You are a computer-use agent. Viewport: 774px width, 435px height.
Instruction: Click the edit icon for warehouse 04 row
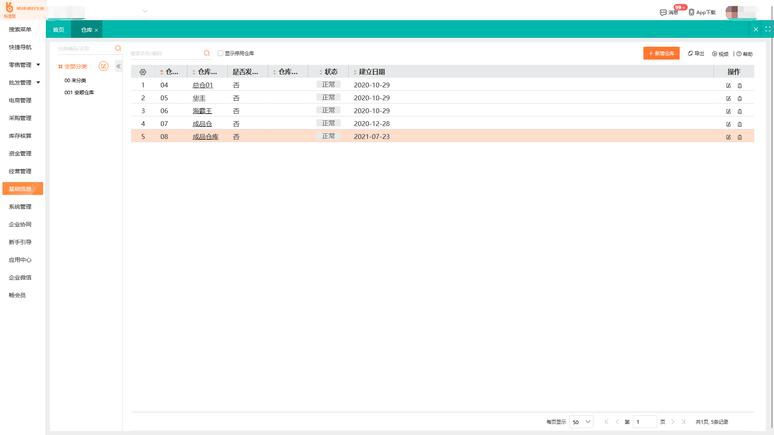(728, 85)
